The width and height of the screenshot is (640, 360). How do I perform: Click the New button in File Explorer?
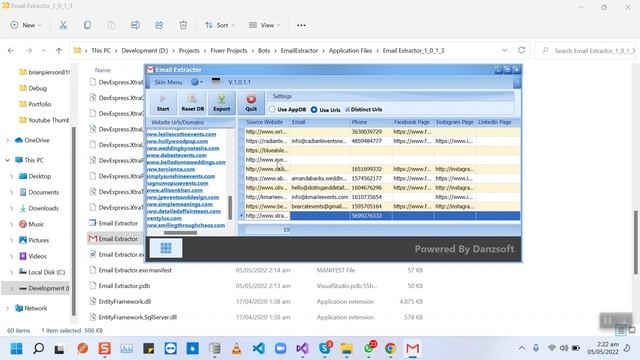click(x=26, y=25)
